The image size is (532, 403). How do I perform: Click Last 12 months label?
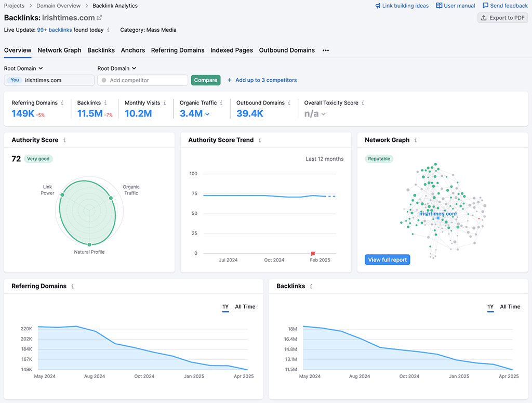pos(324,159)
